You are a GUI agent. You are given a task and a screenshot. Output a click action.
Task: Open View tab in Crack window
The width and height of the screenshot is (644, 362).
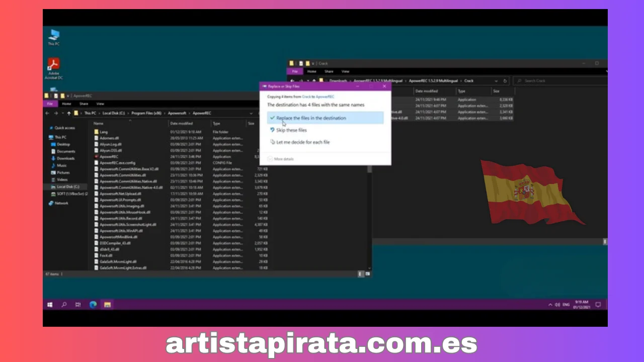[x=345, y=71]
